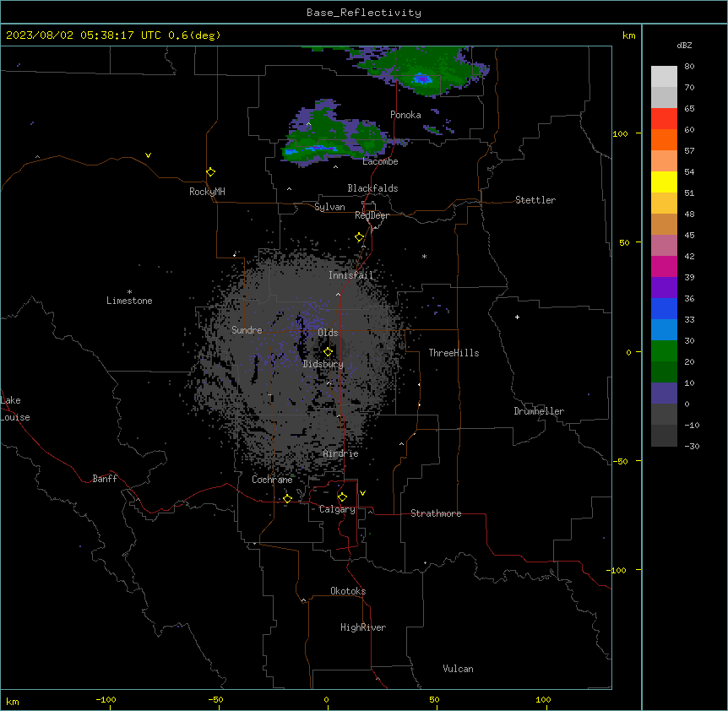Click the Lake Louise label
Screen dimensions: 728x711
(15, 409)
